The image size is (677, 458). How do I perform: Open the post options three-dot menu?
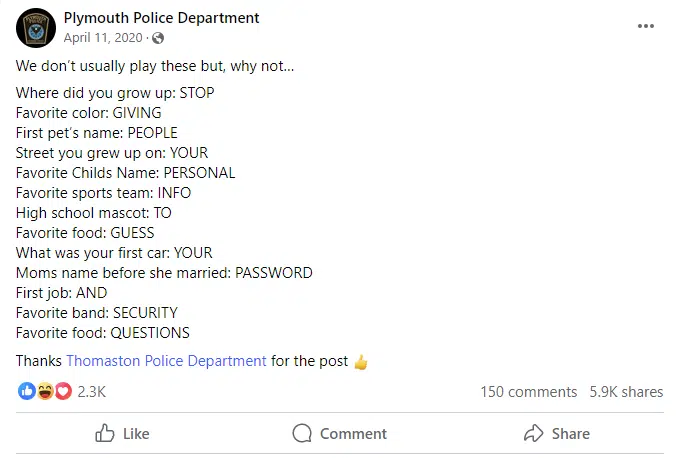tap(645, 27)
